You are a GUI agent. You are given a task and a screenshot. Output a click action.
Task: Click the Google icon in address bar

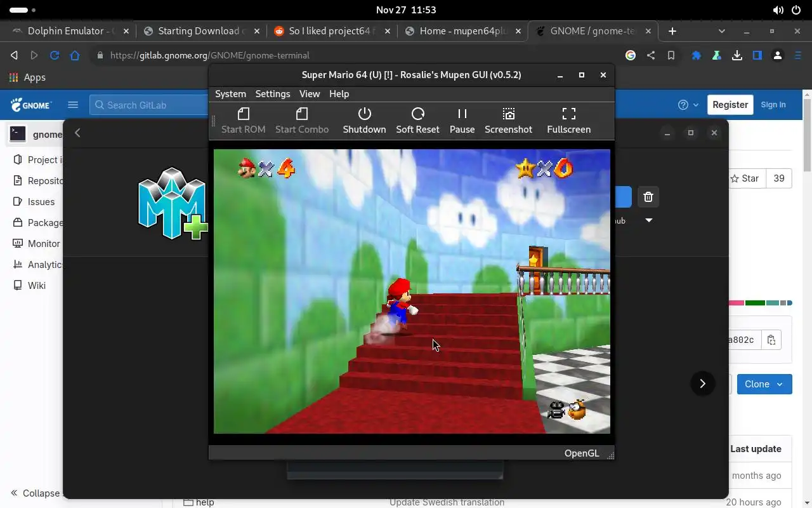coord(631,55)
